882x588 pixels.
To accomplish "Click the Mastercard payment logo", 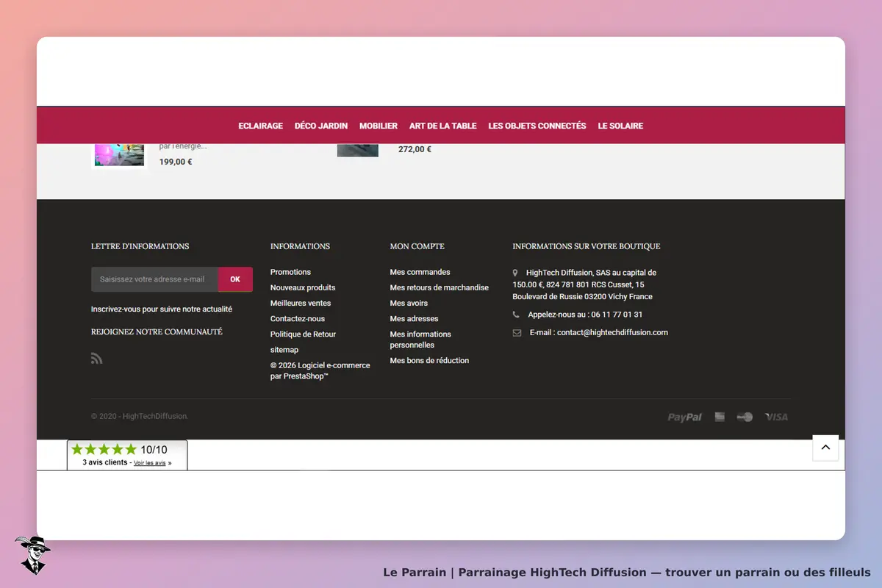I will [745, 417].
